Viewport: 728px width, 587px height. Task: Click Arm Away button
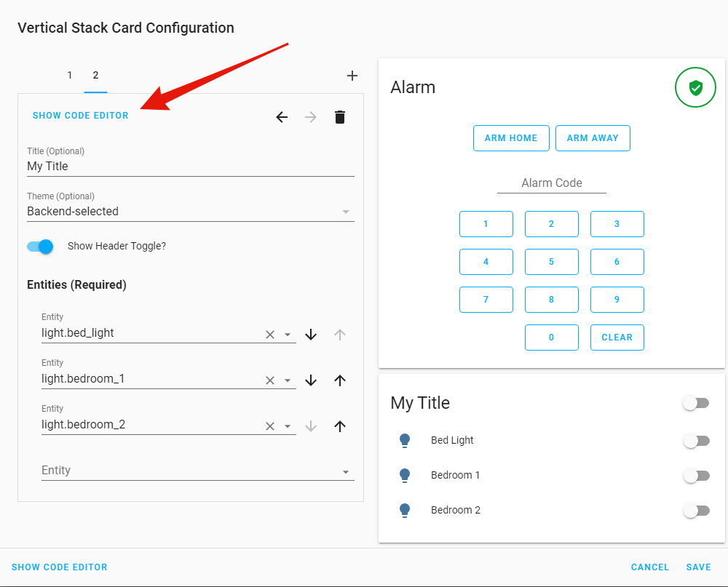[x=593, y=138]
